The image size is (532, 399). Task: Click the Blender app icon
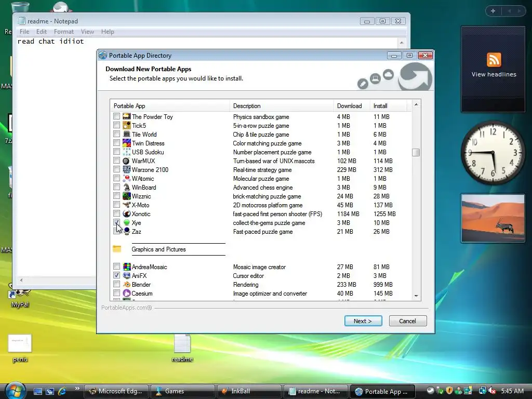click(x=127, y=284)
